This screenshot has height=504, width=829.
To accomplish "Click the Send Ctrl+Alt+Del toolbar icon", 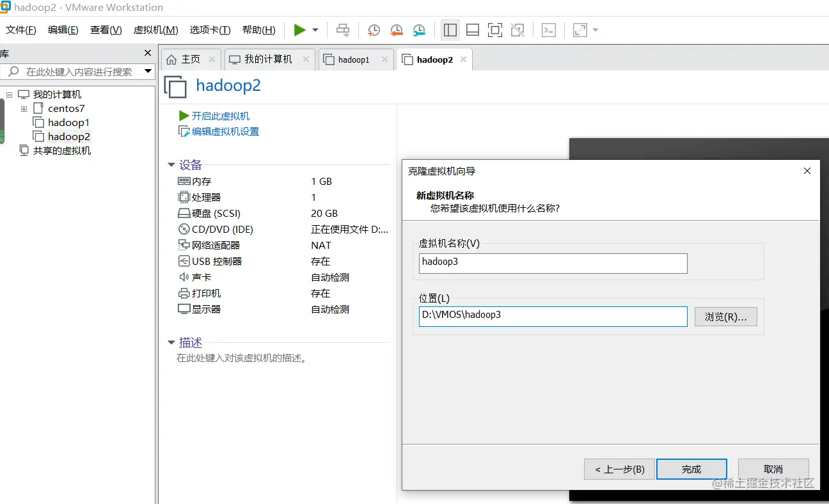I will [x=343, y=30].
